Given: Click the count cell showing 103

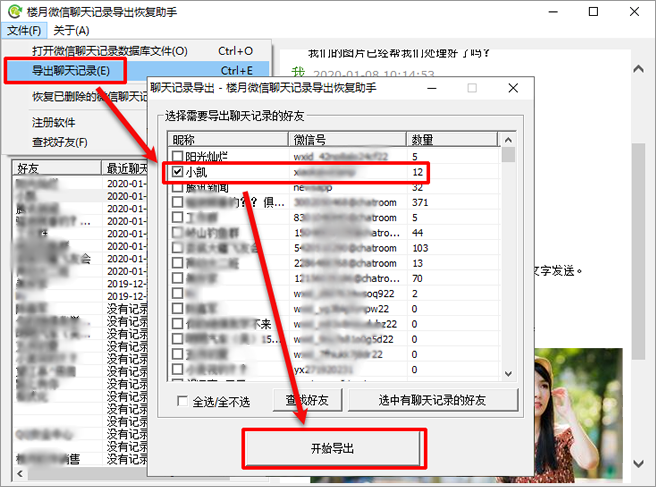Looking at the screenshot, I should [x=420, y=248].
